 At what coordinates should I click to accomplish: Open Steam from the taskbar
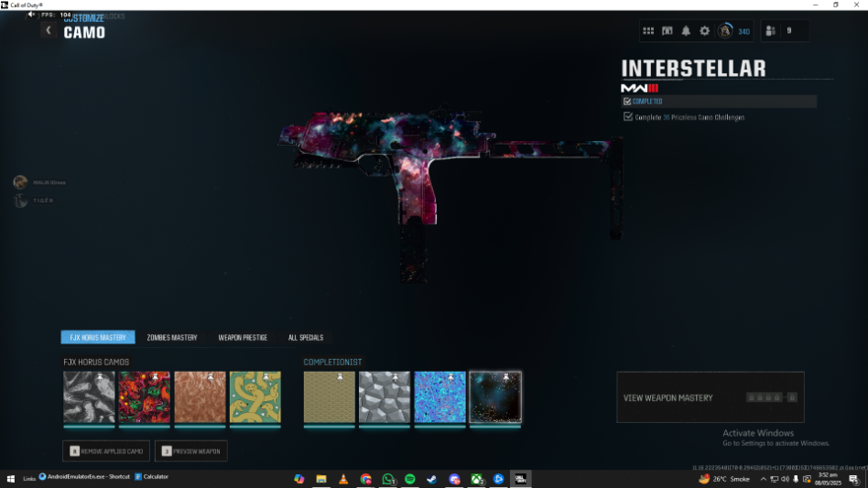432,479
